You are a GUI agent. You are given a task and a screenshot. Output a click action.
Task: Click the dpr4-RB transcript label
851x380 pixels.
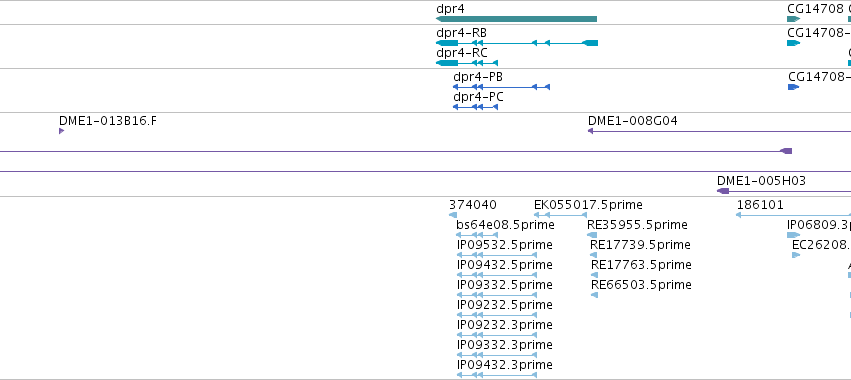[x=461, y=33]
